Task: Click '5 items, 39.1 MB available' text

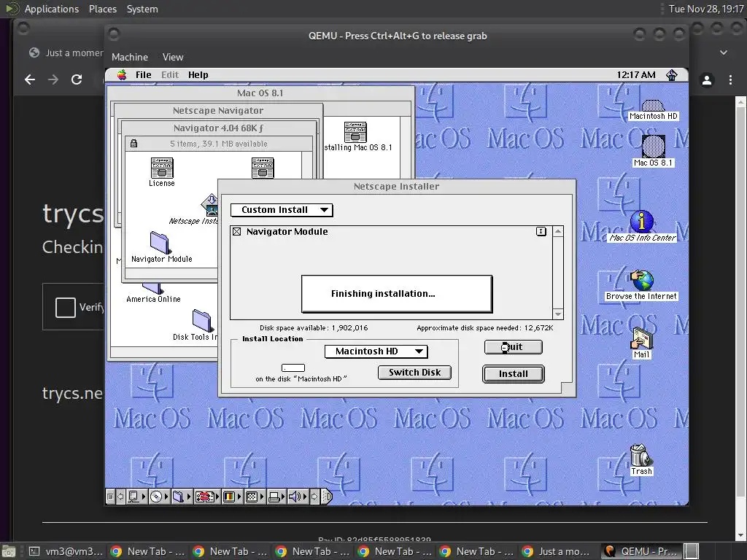Action: [219, 144]
